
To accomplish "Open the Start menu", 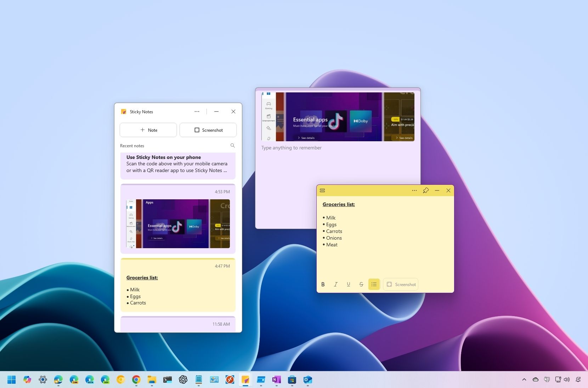I will tap(12, 380).
